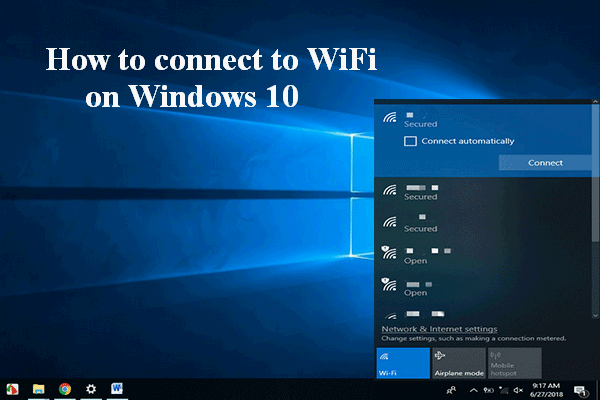Click the text 'Change settings, such as making a connection metered.'
The width and height of the screenshot is (600, 400).
473,338
